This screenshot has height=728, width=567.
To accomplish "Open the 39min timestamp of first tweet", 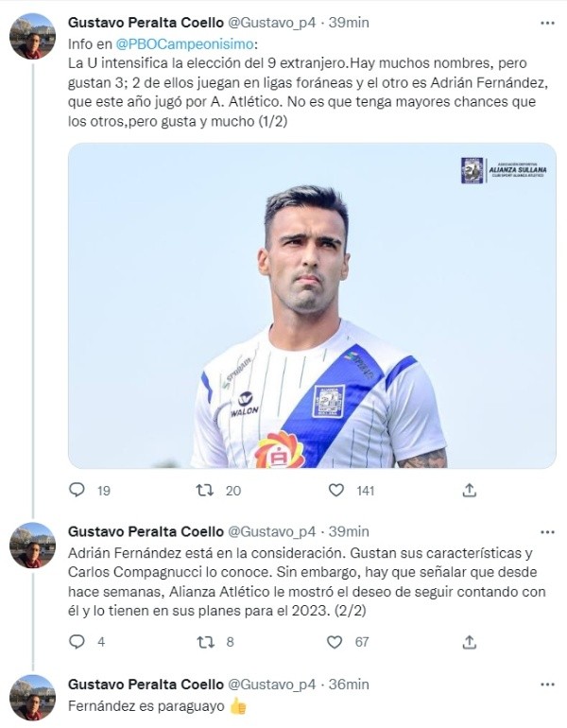I will [350, 22].
